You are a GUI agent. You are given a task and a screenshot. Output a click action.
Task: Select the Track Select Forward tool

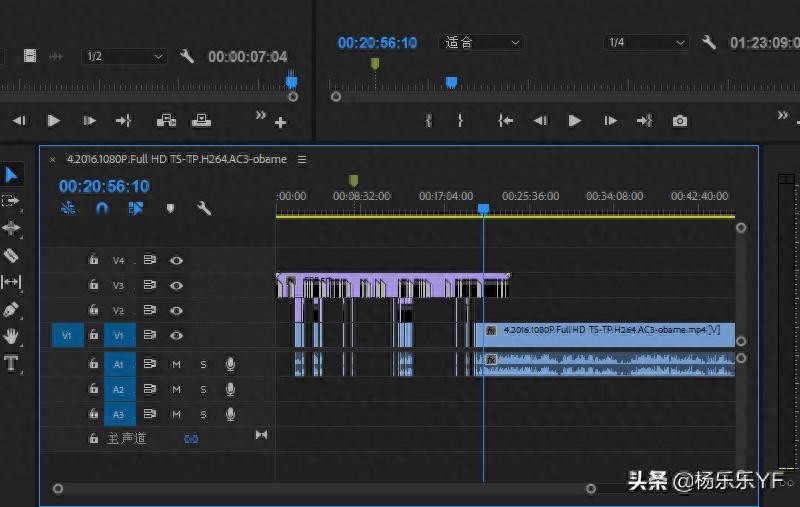(x=11, y=201)
